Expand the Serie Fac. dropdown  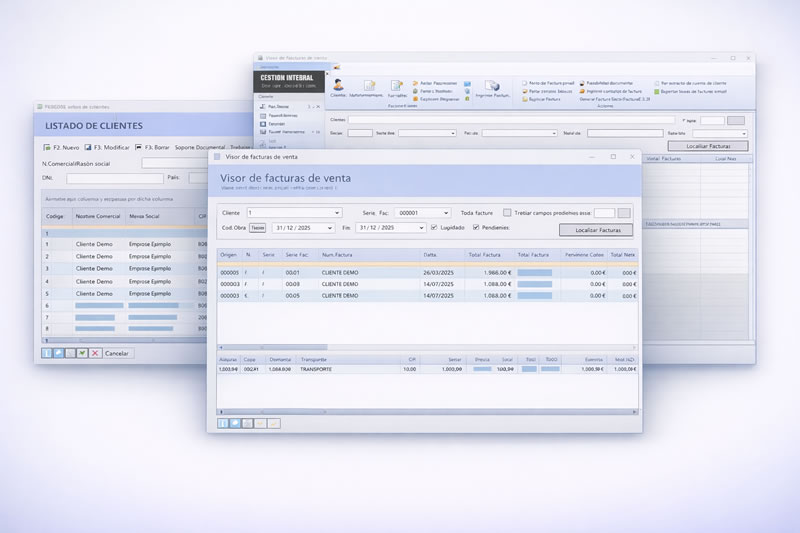[x=446, y=213]
